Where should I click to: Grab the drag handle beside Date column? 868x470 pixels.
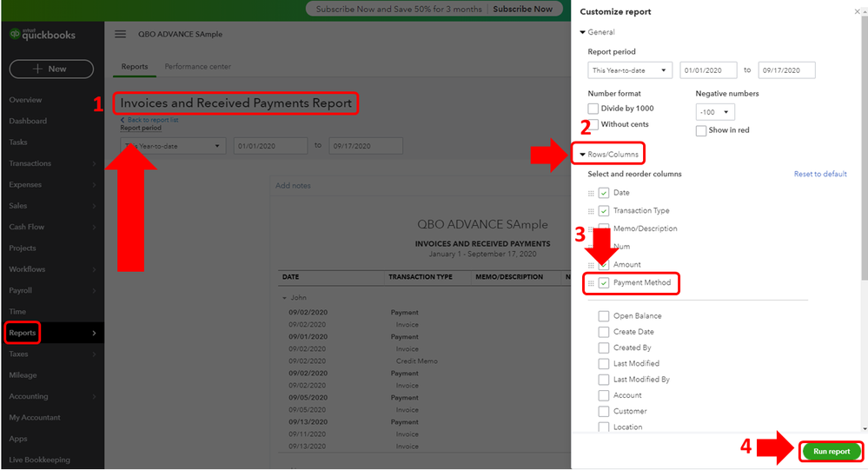(591, 193)
